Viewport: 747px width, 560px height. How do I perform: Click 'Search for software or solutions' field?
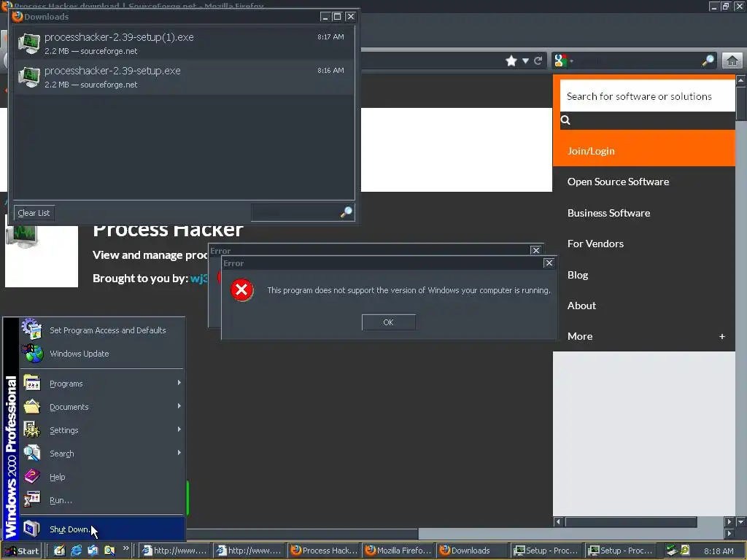pyautogui.click(x=648, y=96)
